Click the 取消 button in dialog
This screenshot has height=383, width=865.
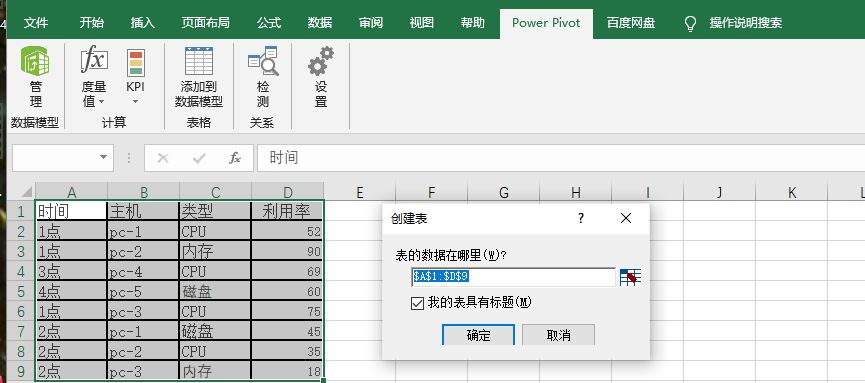point(558,335)
